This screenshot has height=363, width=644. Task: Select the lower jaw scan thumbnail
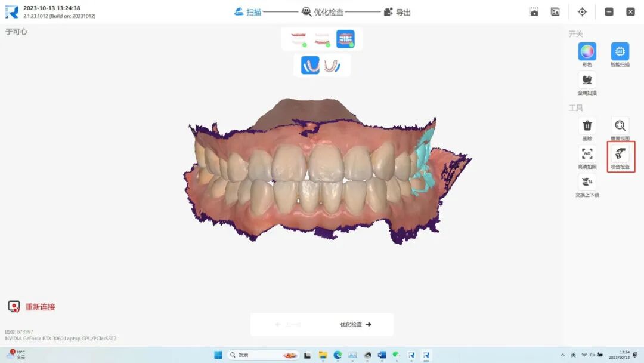point(321,39)
